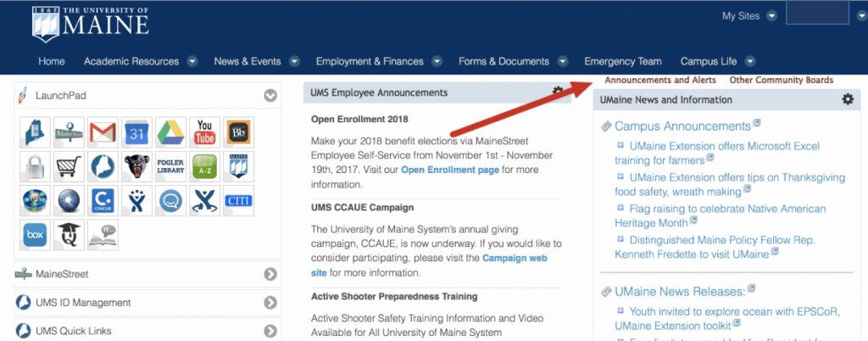The height and width of the screenshot is (341, 868).
Task: Launch the Concur icon
Action: click(x=103, y=200)
